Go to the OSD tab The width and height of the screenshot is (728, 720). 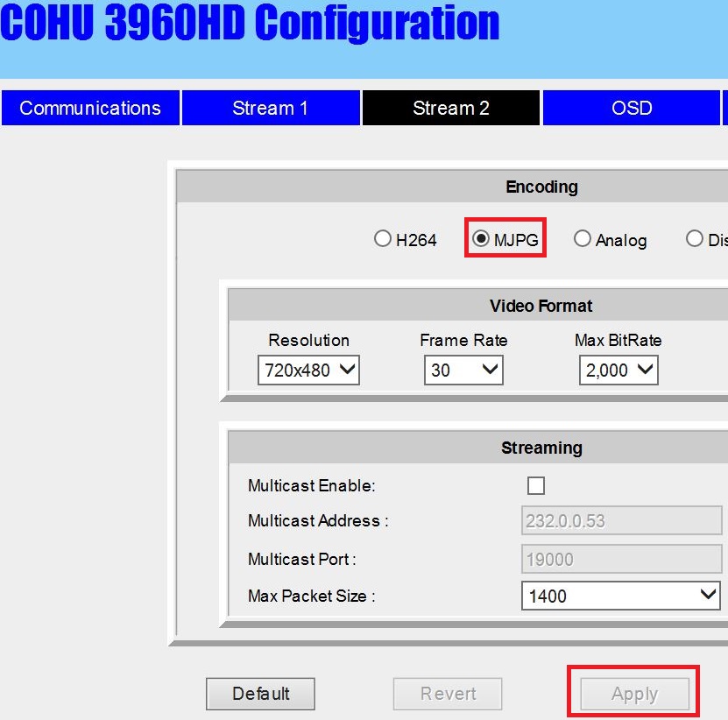point(632,108)
